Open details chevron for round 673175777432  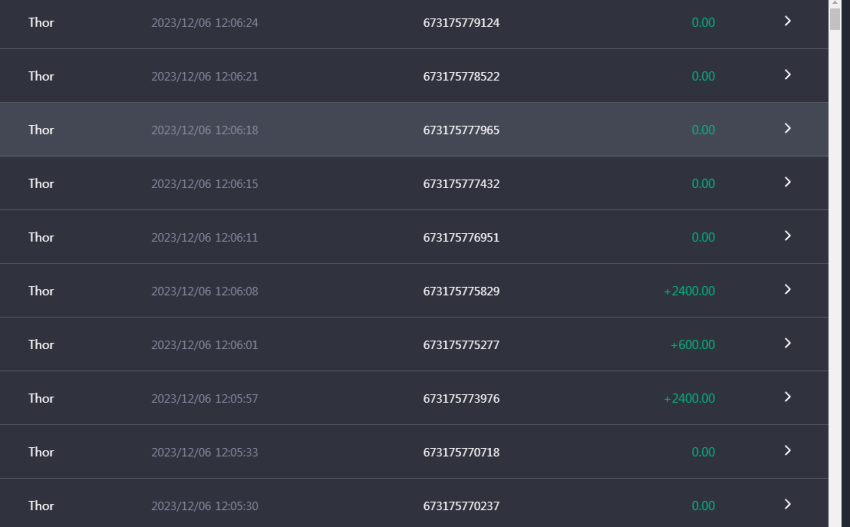(788, 182)
